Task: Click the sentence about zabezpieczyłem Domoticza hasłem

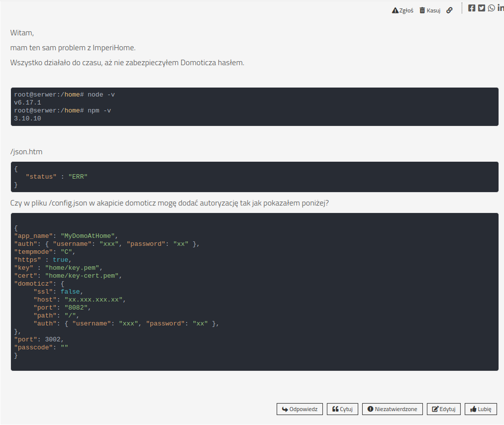Action: click(x=127, y=63)
